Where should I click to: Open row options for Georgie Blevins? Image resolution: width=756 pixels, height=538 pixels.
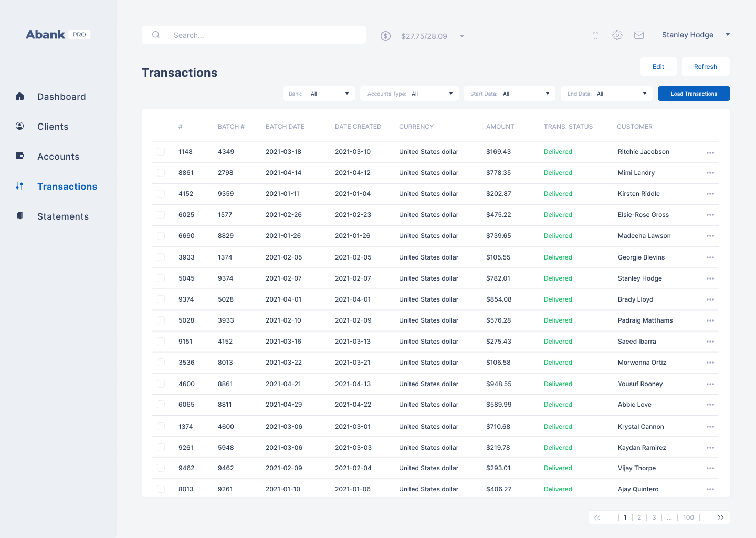pyautogui.click(x=710, y=257)
